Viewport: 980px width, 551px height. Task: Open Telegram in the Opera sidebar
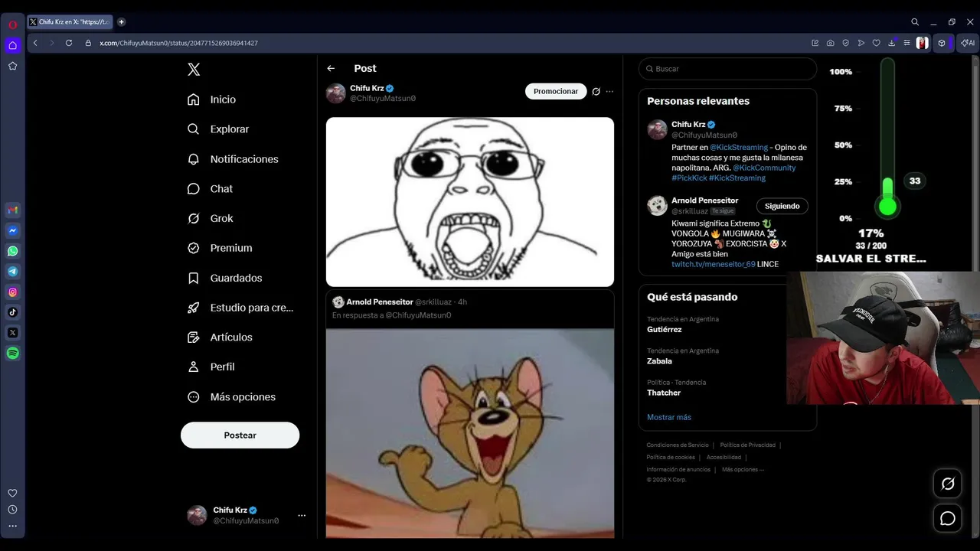(12, 271)
